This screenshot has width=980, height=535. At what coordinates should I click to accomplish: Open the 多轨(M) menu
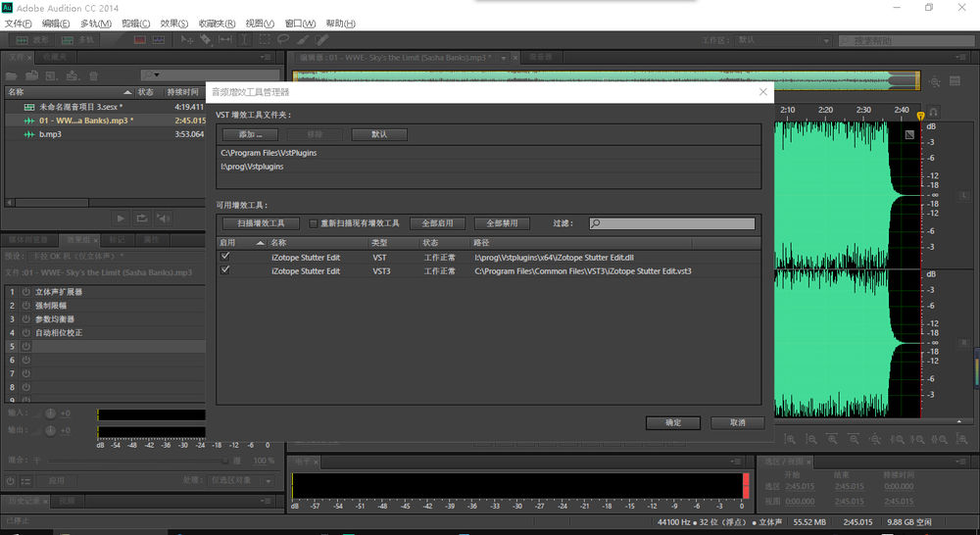click(x=96, y=24)
